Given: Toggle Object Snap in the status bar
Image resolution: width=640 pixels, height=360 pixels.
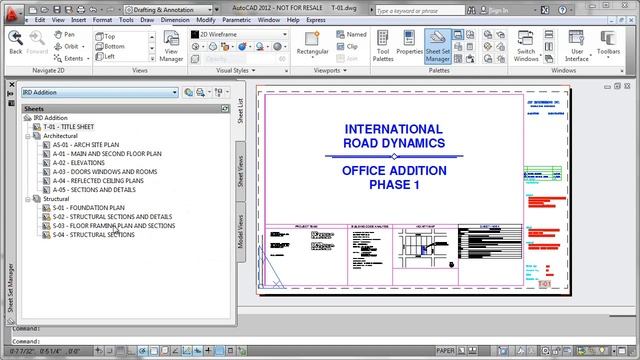Looking at the screenshot, I should coord(153,351).
